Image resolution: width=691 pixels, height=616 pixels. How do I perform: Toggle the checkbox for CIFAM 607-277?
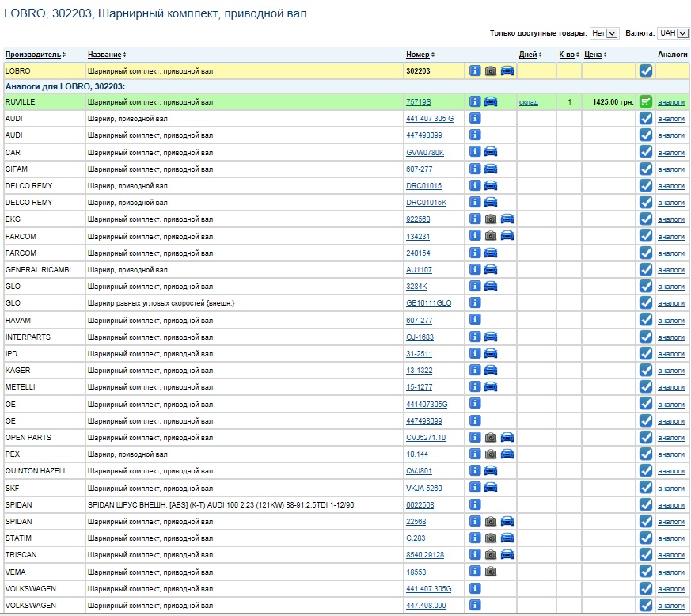coord(646,169)
